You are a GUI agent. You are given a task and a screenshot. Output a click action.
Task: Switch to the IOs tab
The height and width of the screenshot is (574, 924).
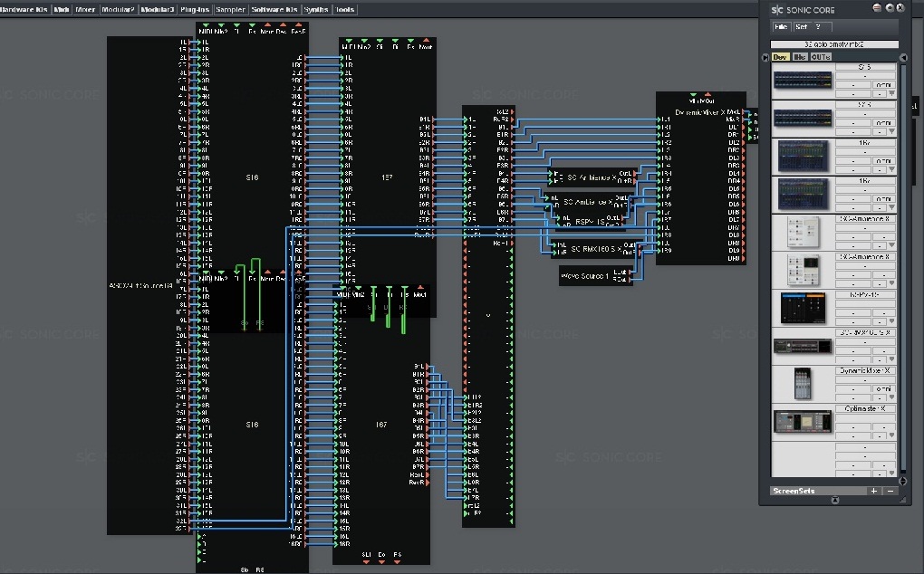click(x=800, y=57)
